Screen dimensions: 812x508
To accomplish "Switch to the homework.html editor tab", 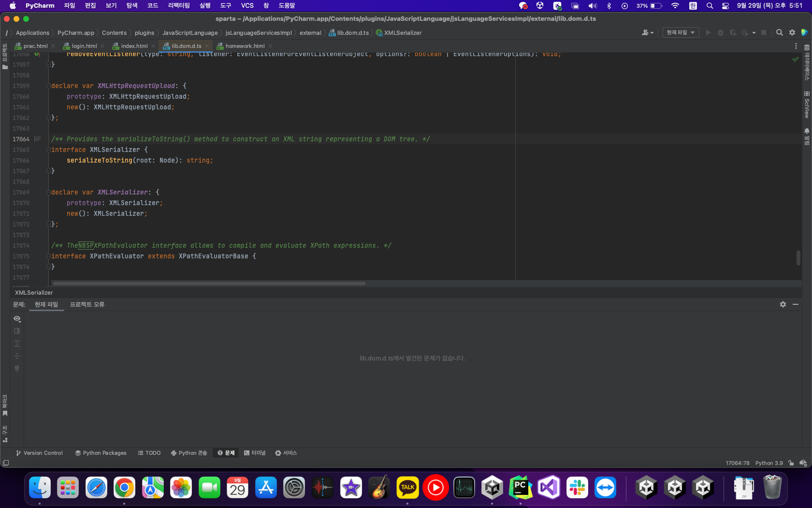I will [245, 46].
